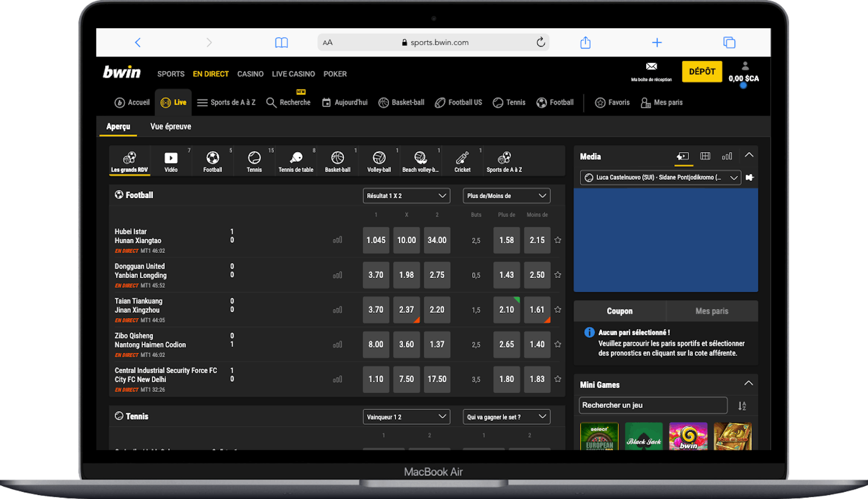Screen dimensions: 868x499
Task: Switch Media panel to field view
Action: pos(705,156)
